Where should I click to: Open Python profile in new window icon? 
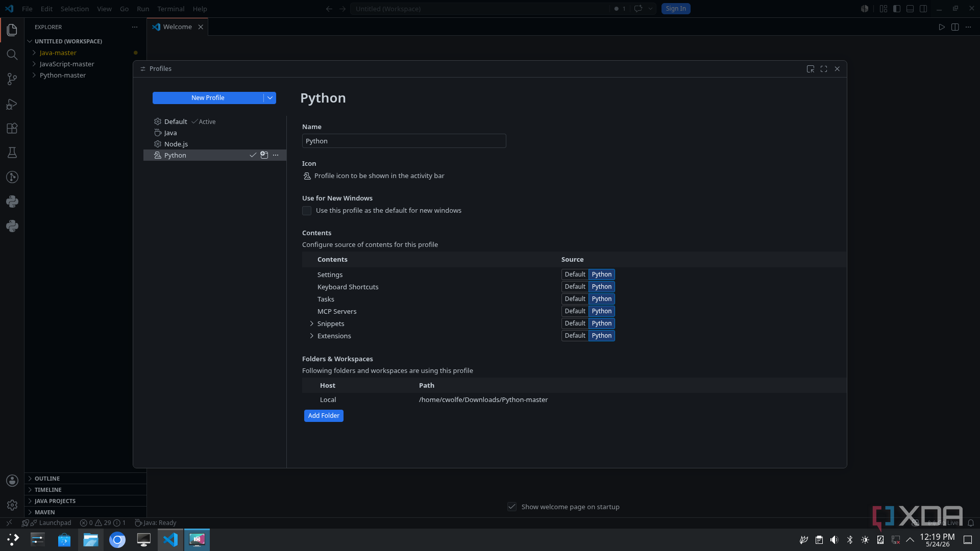coord(264,155)
